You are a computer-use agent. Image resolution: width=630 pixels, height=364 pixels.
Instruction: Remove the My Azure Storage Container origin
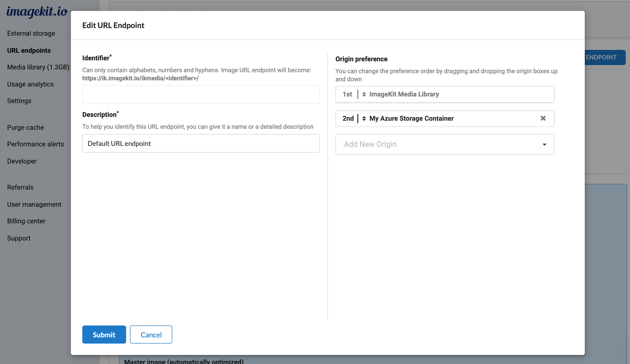click(543, 119)
